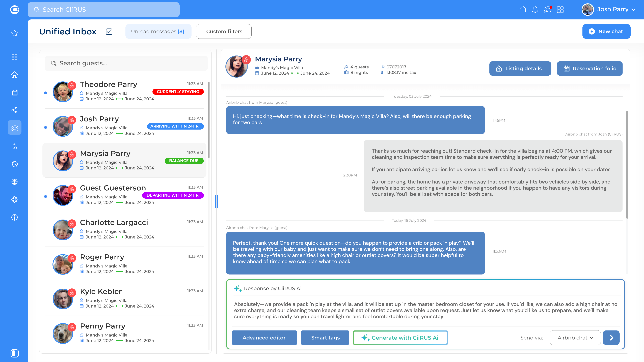Click Generate with CiiRUS Ai button
Image resolution: width=644 pixels, height=362 pixels.
tap(400, 338)
